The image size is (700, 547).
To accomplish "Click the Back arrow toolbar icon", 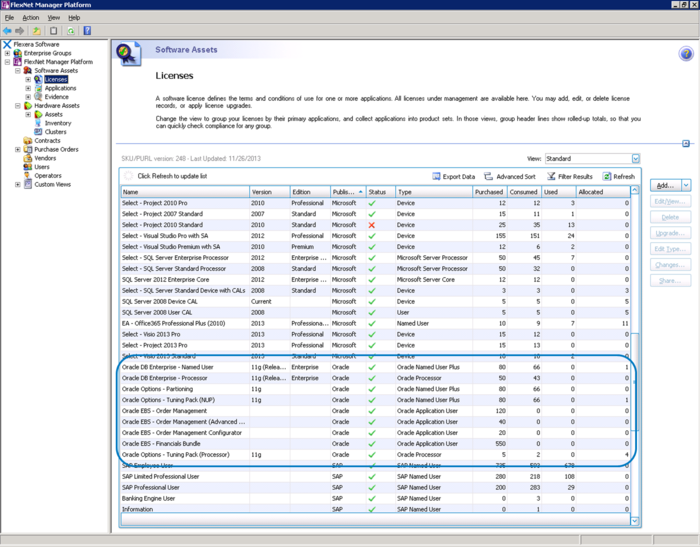I will pyautogui.click(x=8, y=31).
